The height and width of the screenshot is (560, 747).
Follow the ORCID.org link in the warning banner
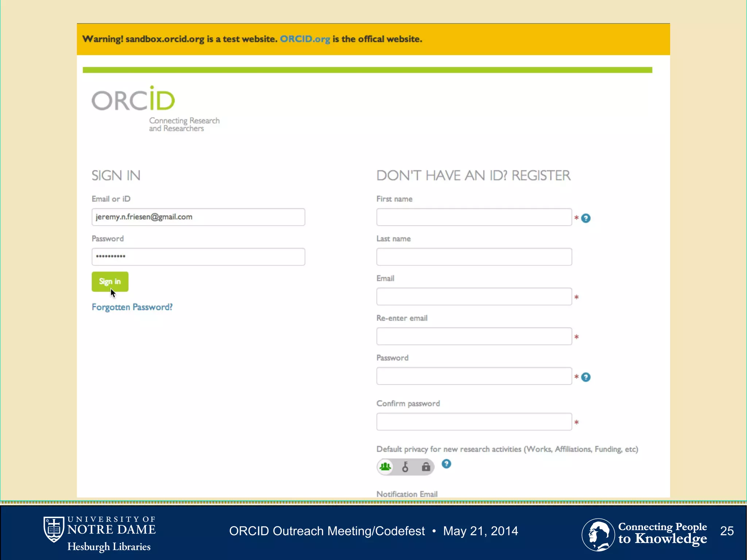click(305, 39)
